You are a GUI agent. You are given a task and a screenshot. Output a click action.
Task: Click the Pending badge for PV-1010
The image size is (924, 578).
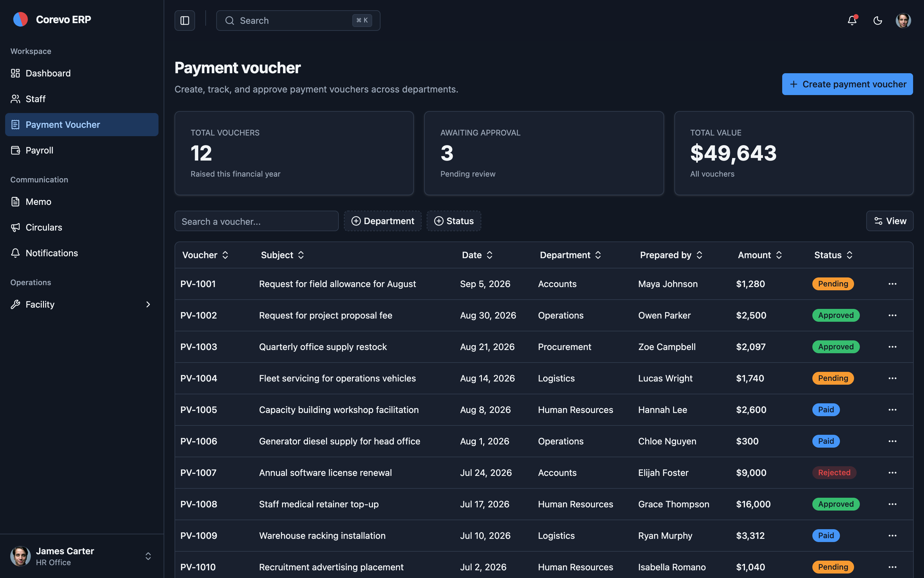(x=833, y=567)
